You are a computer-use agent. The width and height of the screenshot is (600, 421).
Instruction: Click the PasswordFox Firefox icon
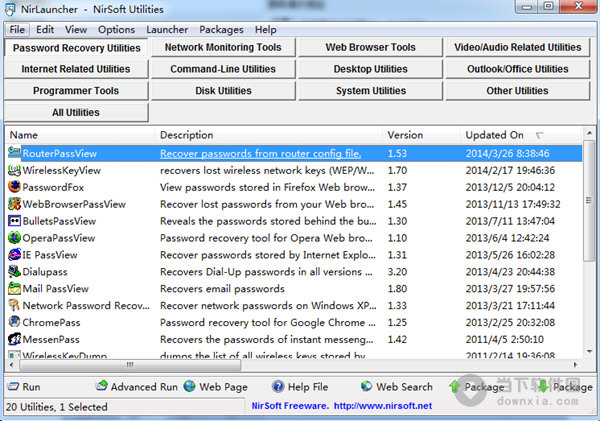14,187
